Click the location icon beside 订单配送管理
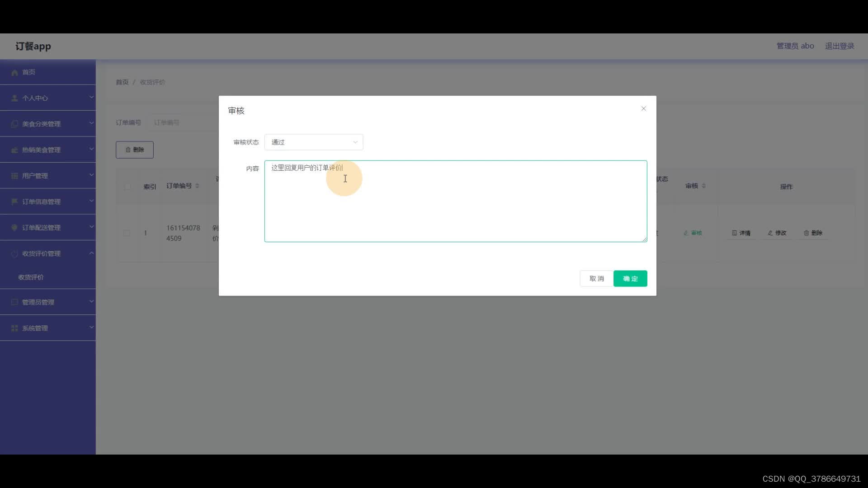 point(14,228)
